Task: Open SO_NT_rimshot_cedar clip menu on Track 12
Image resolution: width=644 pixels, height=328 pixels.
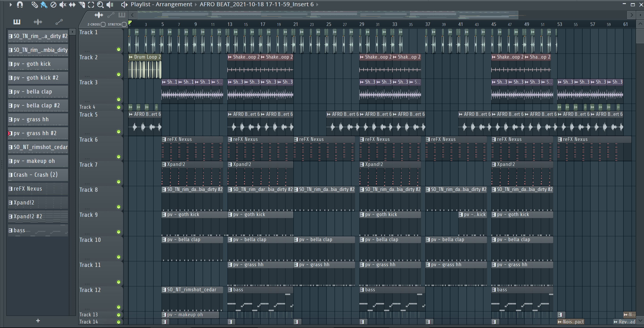Action: (x=164, y=290)
